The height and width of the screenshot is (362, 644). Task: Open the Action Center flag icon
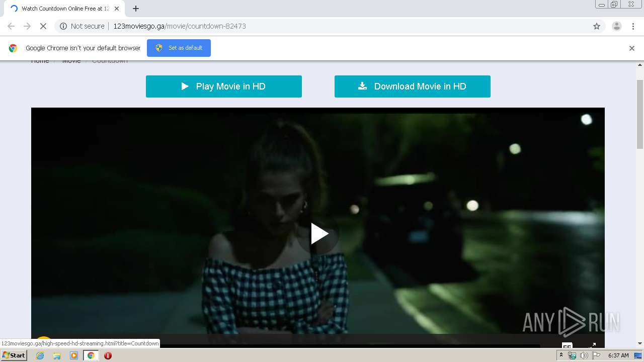596,355
